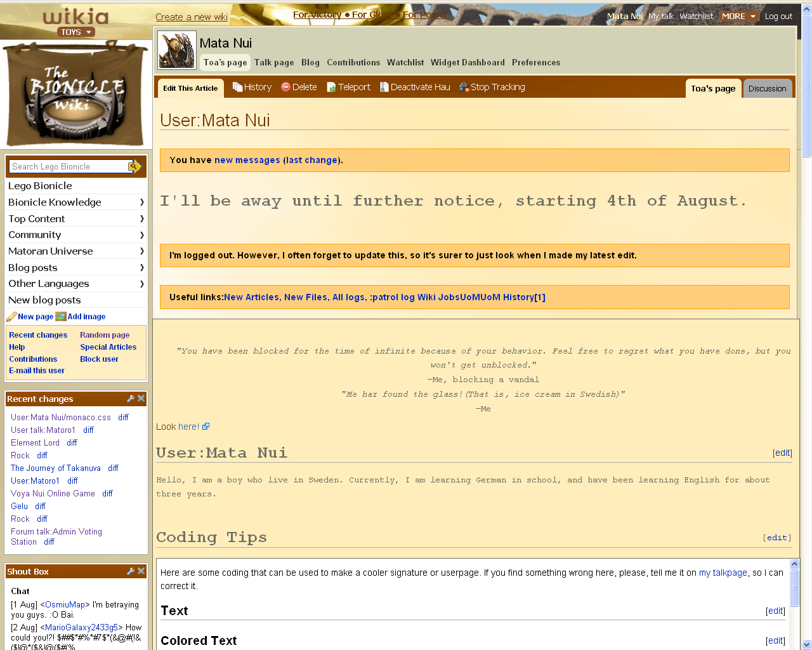
Task: Click the Block user link
Action: (99, 359)
